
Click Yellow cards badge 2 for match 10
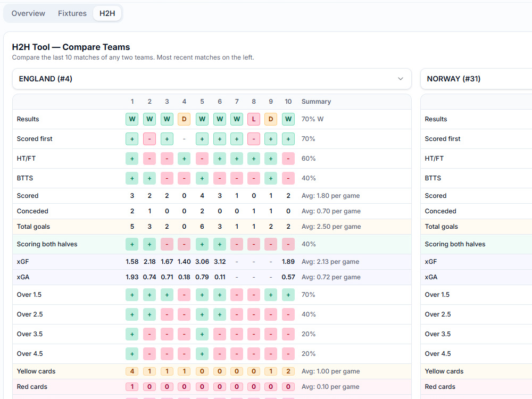point(288,371)
